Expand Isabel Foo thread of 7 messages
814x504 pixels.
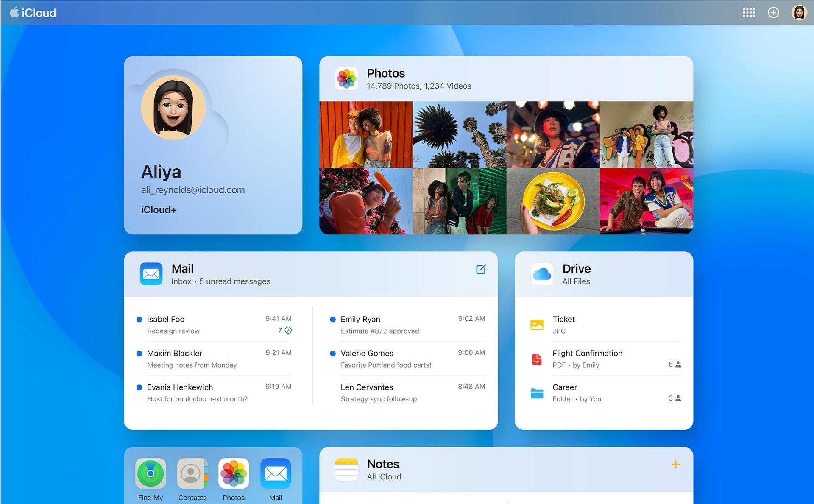285,330
